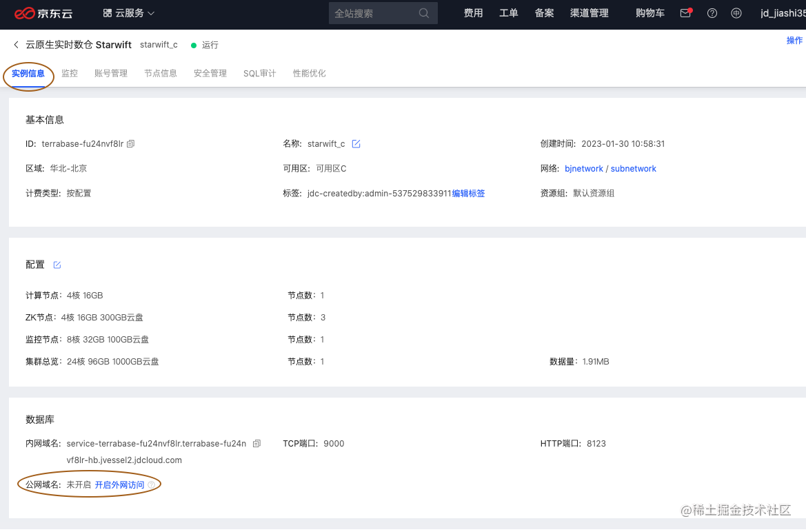Edit the 配置 configuration via pencil icon
The height and width of the screenshot is (532, 806).
coord(57,265)
